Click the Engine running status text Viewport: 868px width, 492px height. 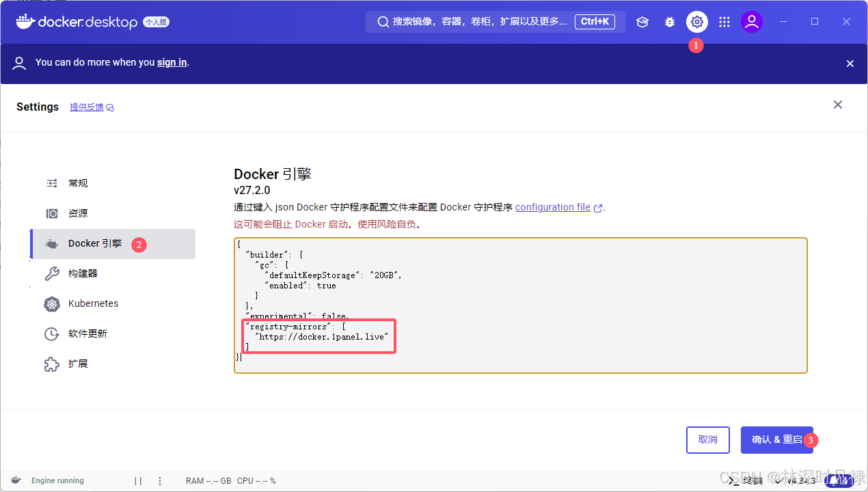click(57, 480)
